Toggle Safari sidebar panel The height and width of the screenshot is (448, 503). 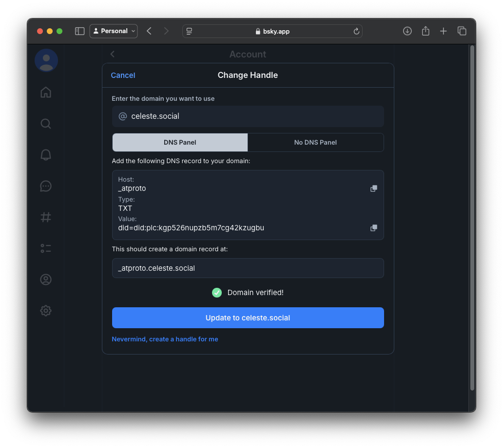tap(79, 31)
